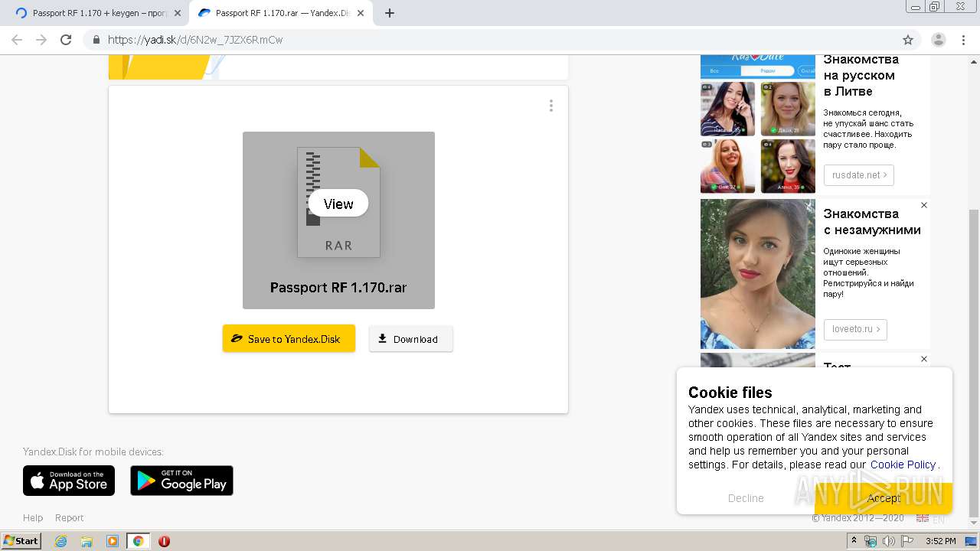Switch to Passport RF 1.170 + keygen tab
Viewport: 980px width, 551px height.
(96, 13)
